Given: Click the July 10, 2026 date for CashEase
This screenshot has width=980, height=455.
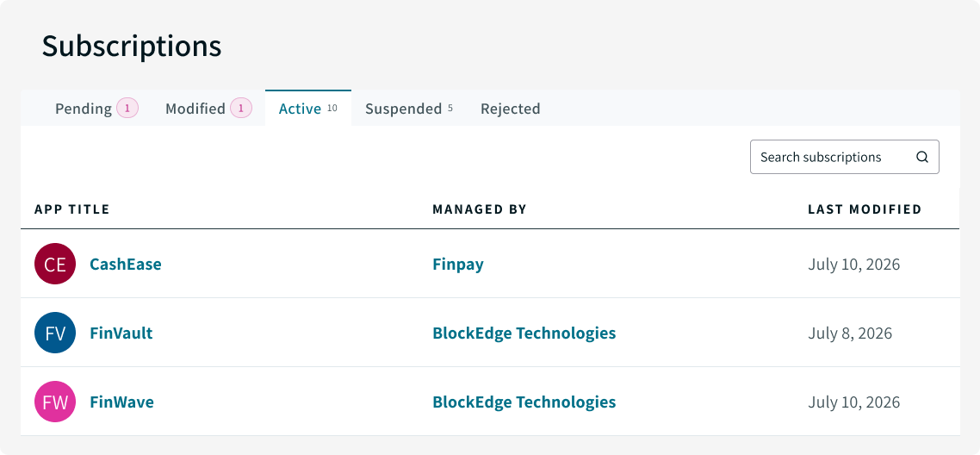Looking at the screenshot, I should [853, 265].
